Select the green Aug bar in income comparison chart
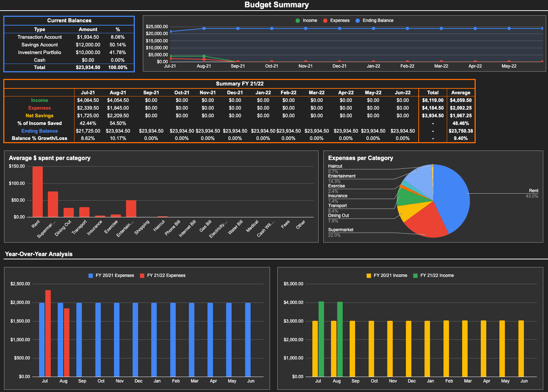Viewport: 548px width, 392px height. coord(340,339)
